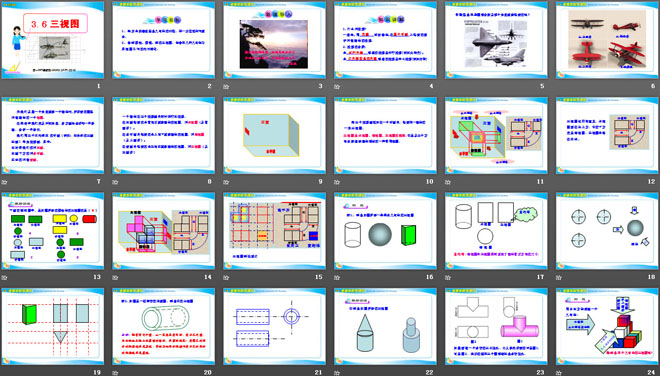The image size is (660, 376).
Task: Select slide 3 with the sunset photo
Action: click(x=274, y=40)
